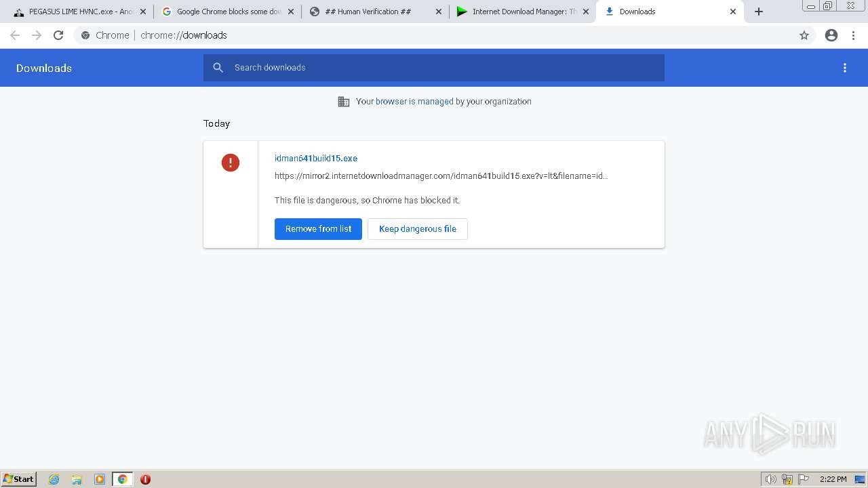Click the 2:22 PM system clock
The image size is (868, 488).
pyautogui.click(x=833, y=479)
